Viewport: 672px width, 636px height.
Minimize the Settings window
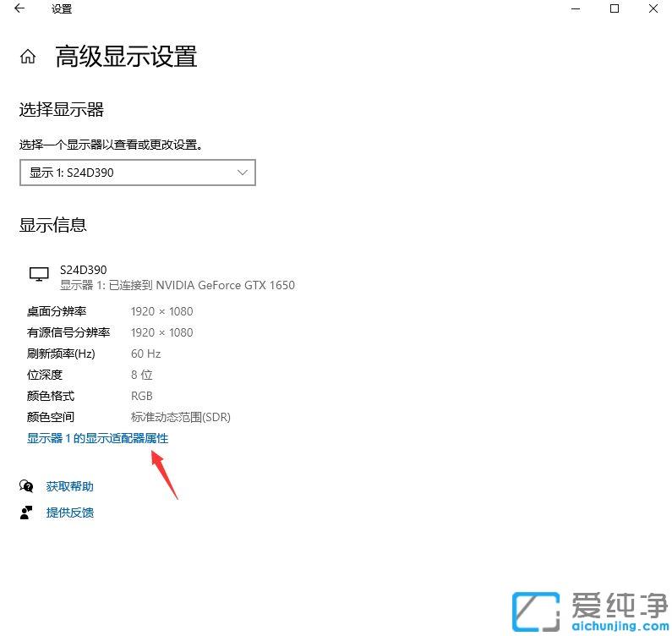(576, 8)
